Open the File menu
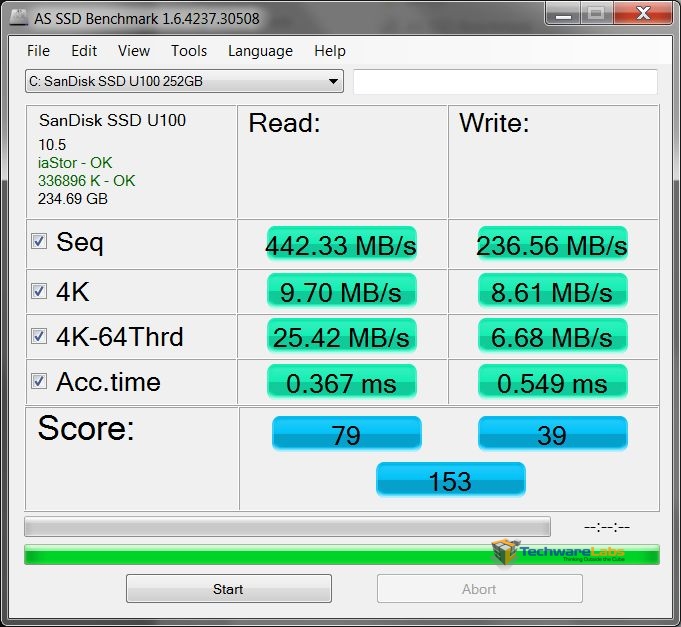This screenshot has height=627, width=681. point(38,51)
